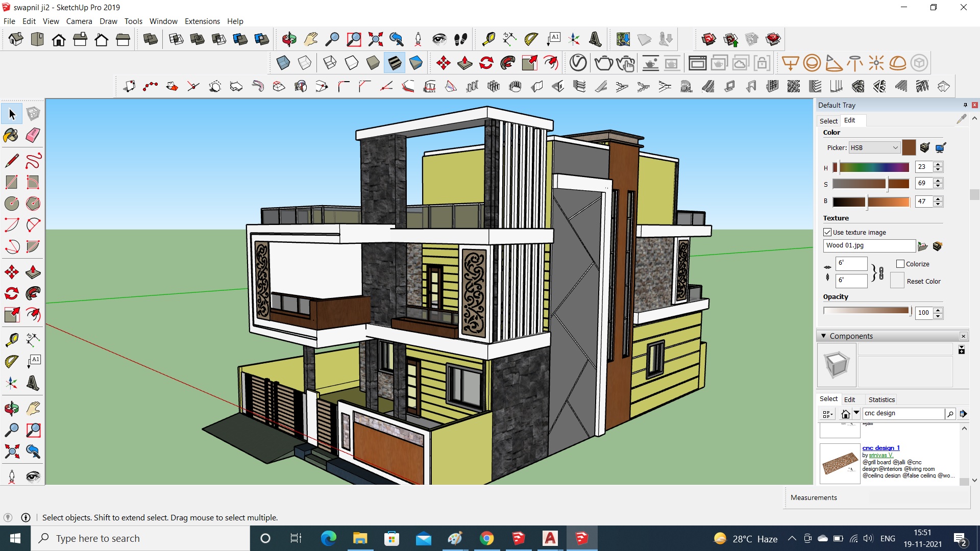Open the Components Edit tab
Screen dimensions: 980x551
point(849,399)
